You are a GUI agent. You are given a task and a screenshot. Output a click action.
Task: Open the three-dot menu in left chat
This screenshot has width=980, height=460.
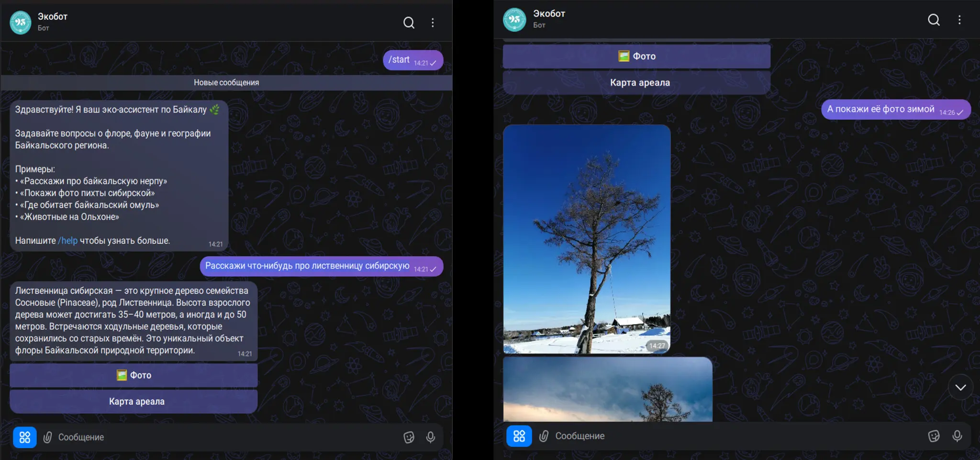(433, 22)
